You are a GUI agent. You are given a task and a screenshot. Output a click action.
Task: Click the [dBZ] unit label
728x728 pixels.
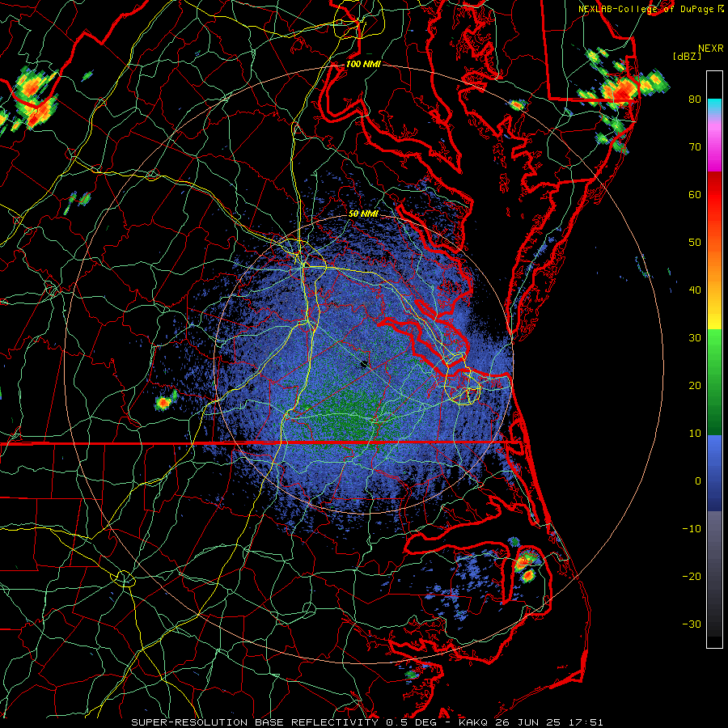688,57
